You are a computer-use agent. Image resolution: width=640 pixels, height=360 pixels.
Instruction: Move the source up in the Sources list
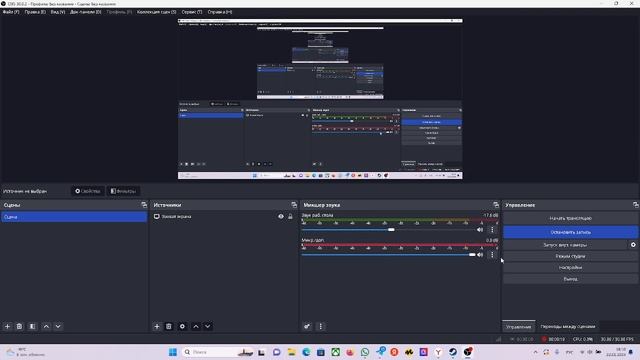coord(196,327)
